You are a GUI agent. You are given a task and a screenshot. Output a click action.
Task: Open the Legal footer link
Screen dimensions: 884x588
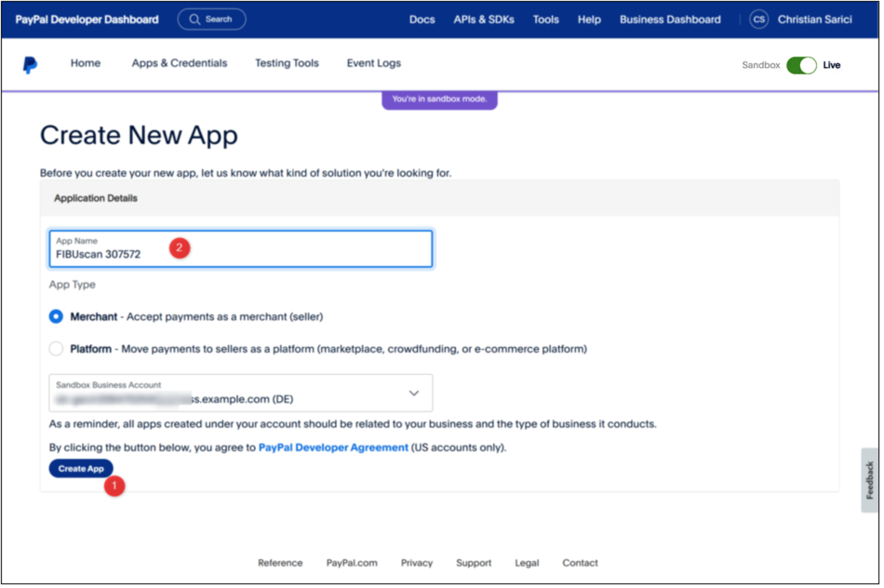[529, 565]
